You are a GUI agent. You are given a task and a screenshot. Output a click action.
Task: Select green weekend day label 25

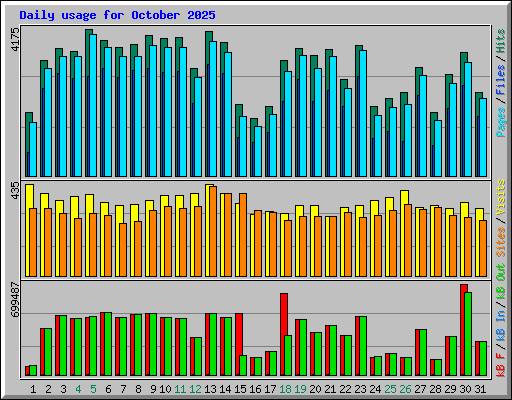tap(390, 389)
